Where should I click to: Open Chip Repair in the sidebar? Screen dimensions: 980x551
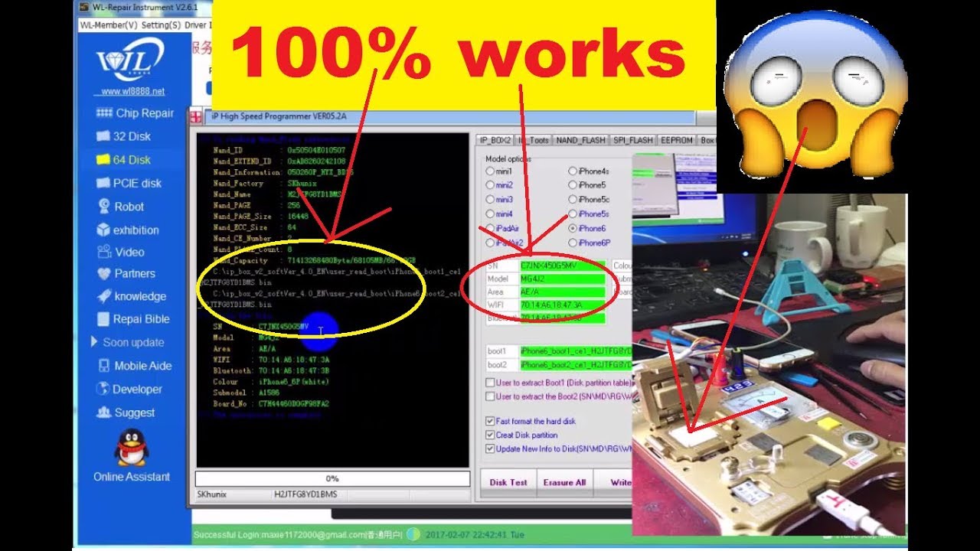tap(135, 113)
